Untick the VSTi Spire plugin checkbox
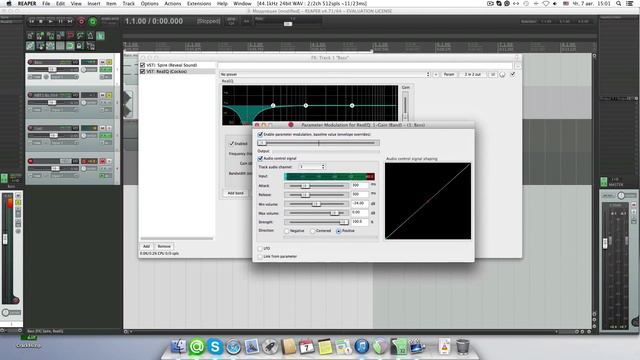This screenshot has width=640, height=360. coord(142,65)
